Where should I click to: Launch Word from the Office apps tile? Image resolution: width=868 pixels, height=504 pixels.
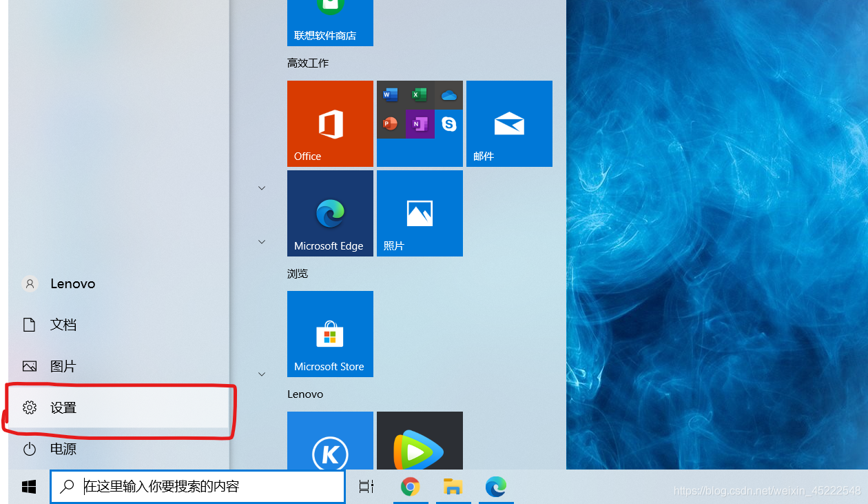391,95
